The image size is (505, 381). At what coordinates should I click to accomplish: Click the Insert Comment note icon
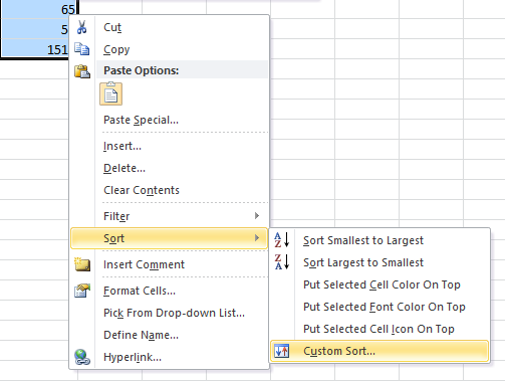(82, 264)
